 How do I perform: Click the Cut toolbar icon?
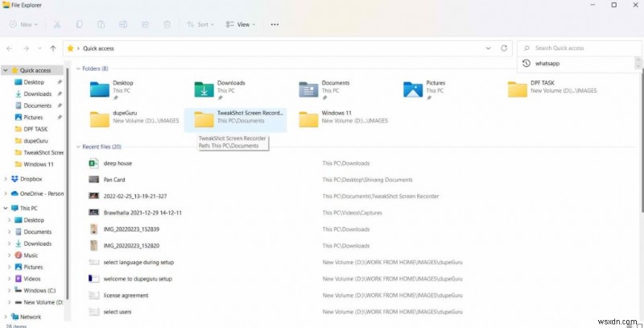(57, 25)
